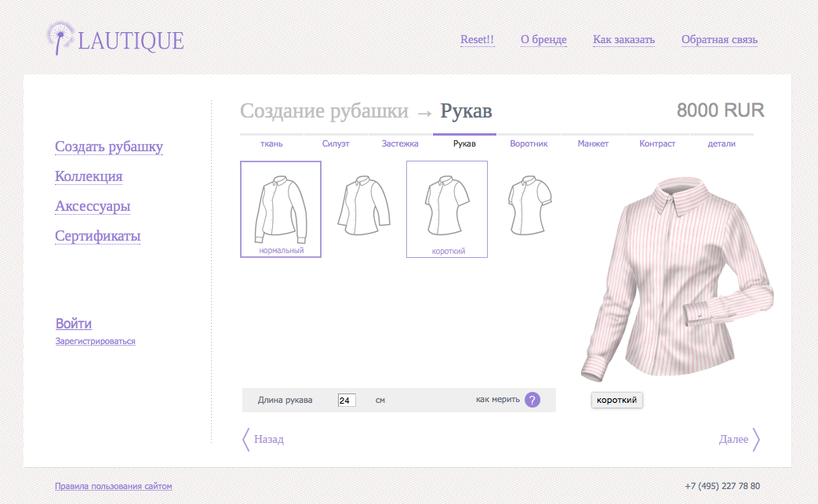Switch to the Застежка tab
Viewport: 818px width, 504px height.
400,143
